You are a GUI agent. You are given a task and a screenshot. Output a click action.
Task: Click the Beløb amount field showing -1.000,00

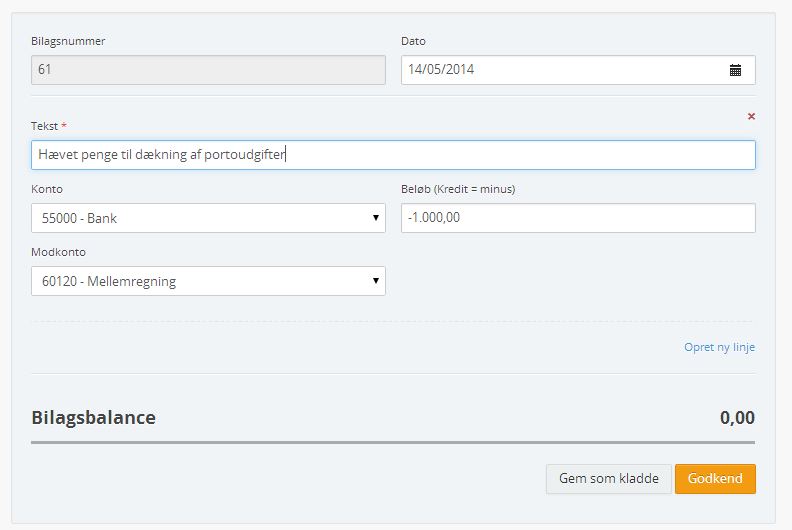pos(578,218)
